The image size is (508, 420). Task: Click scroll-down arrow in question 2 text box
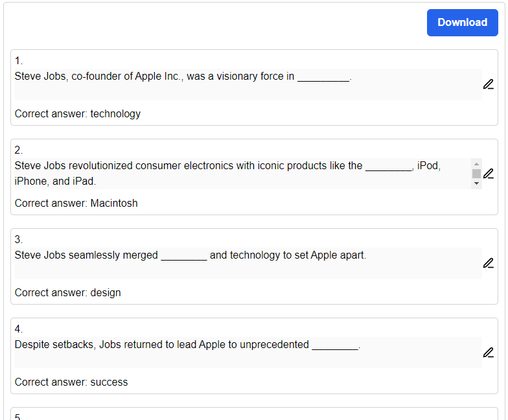click(x=476, y=183)
